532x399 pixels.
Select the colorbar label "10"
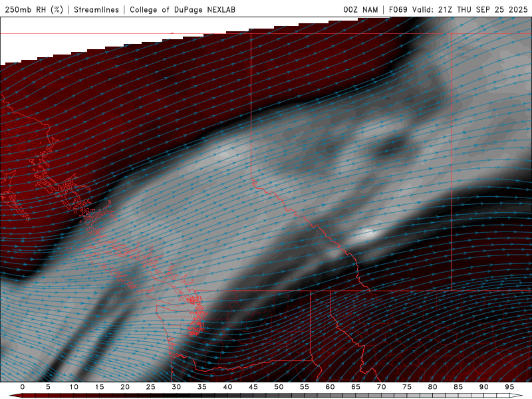tap(74, 387)
